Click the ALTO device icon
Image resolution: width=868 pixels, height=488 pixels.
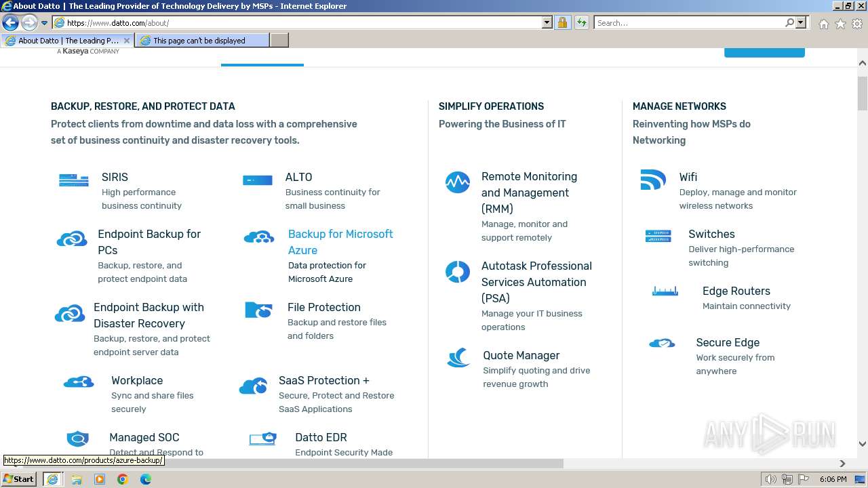click(257, 180)
